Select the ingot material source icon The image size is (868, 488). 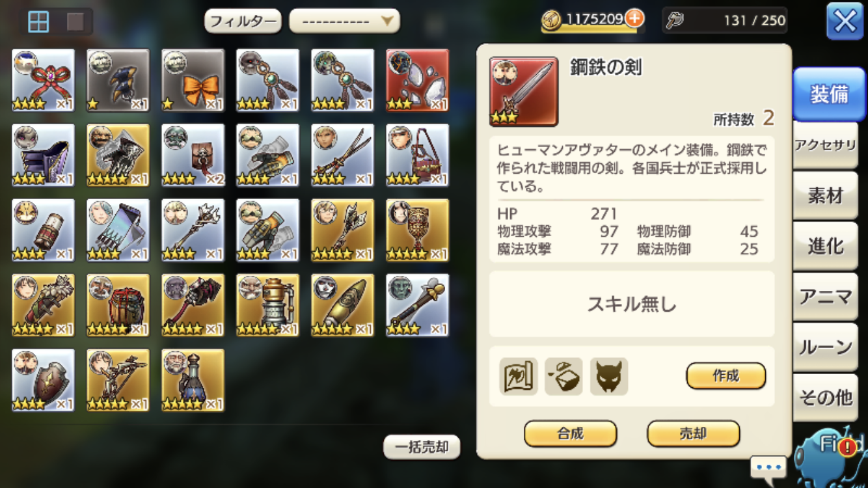563,376
